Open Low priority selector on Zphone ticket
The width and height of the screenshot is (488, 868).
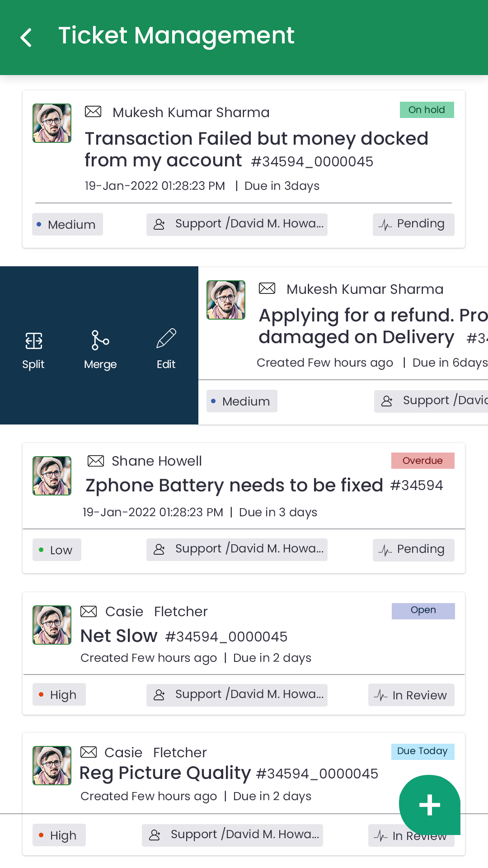57,550
